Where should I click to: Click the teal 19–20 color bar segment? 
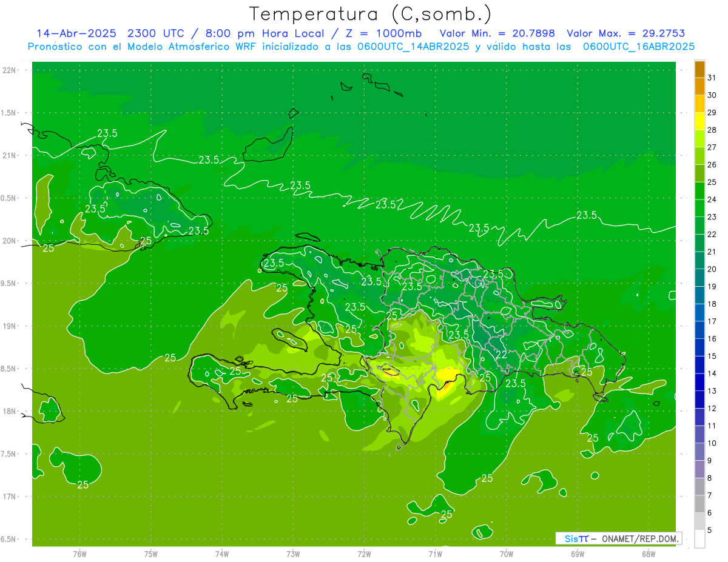(x=699, y=278)
